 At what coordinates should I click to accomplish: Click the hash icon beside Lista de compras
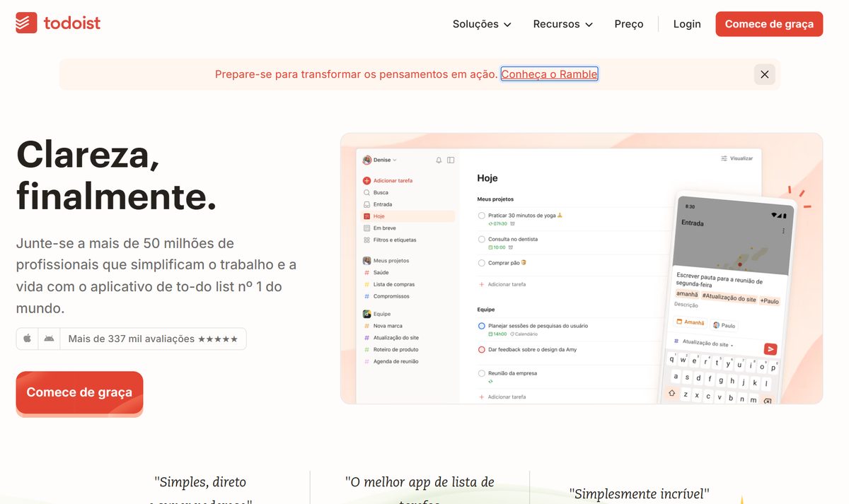coord(366,284)
